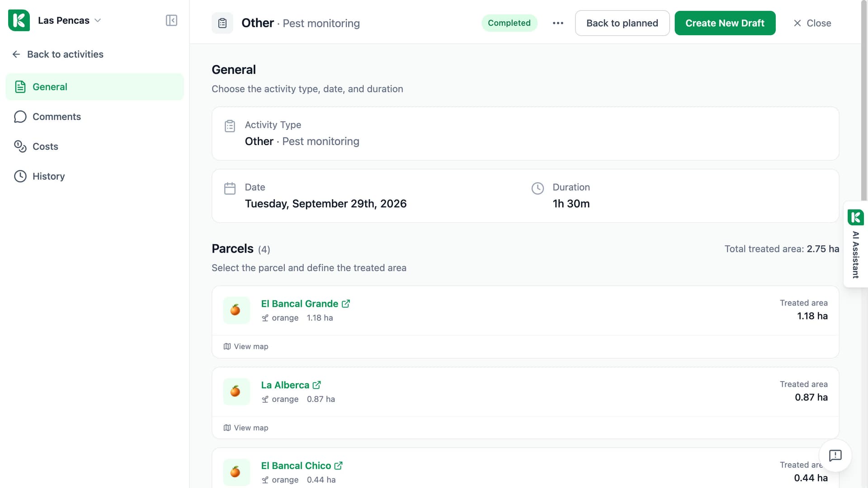Click external-link icon next to El Bancal Grande
Viewport: 868px width, 488px height.
pos(346,304)
